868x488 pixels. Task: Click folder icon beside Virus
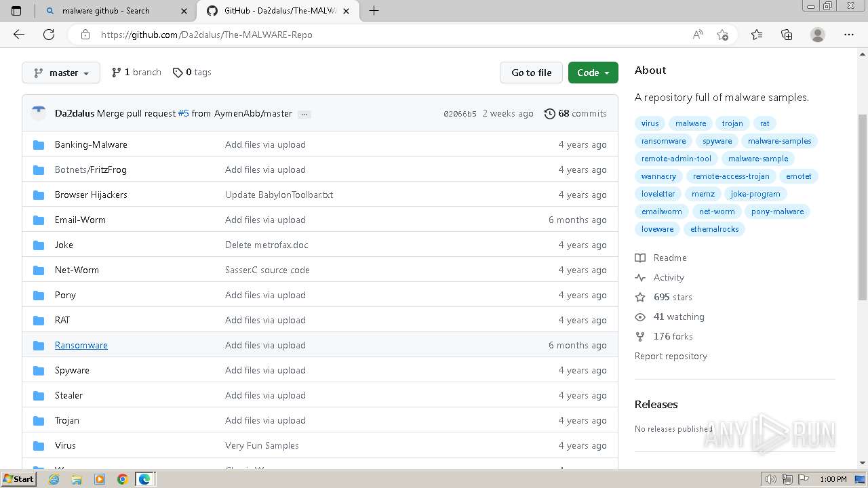(39, 445)
